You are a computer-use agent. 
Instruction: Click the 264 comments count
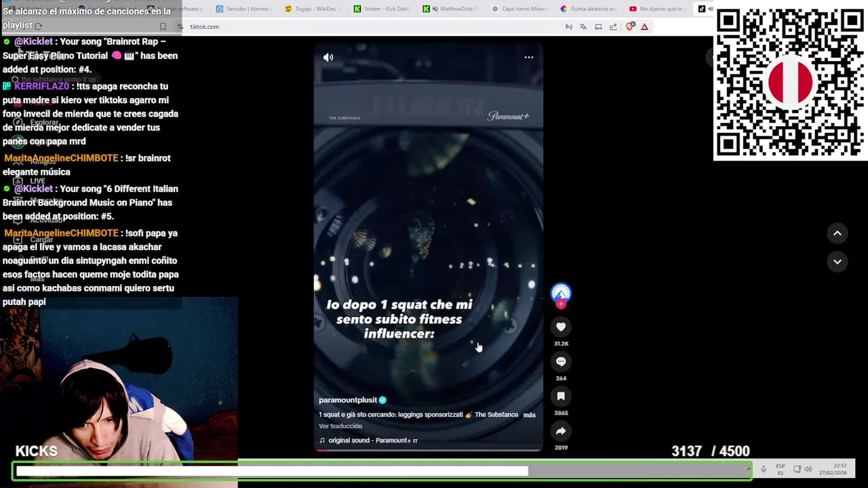coord(561,378)
